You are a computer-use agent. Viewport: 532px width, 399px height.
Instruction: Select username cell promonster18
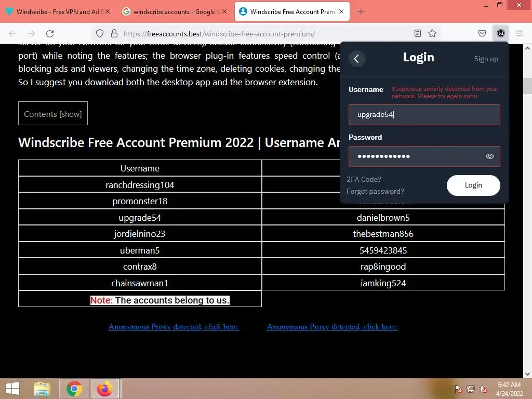(140, 201)
